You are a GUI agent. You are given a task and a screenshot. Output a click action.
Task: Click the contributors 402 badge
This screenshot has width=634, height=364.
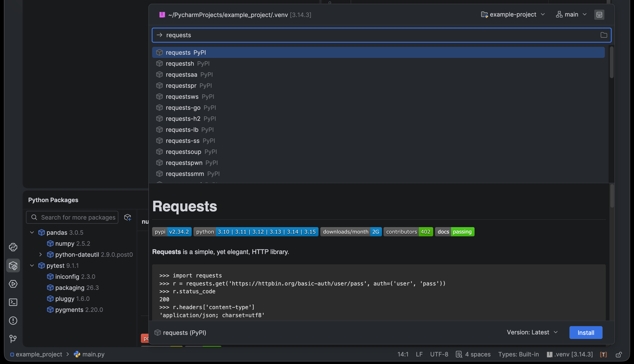pos(408,232)
